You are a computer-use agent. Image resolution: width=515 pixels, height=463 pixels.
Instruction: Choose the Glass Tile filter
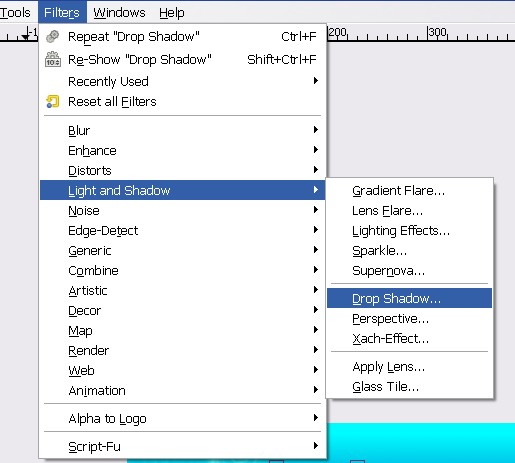coord(409,386)
